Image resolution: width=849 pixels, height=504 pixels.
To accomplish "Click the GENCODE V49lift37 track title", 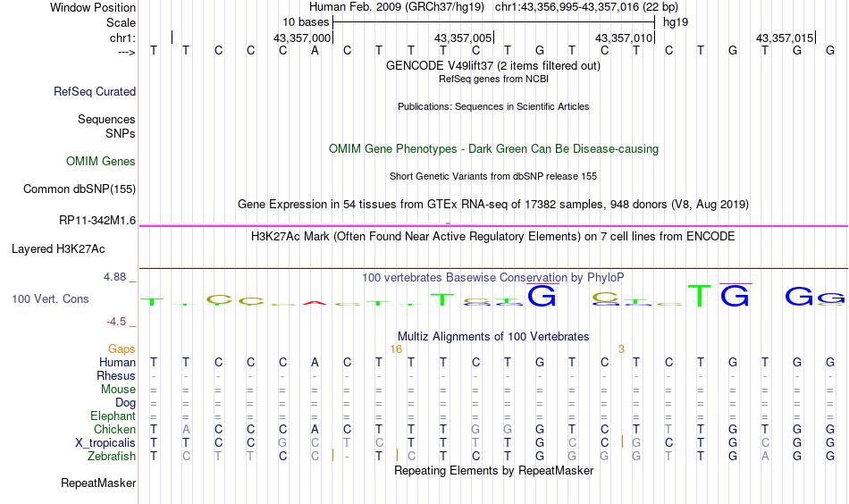I will tap(493, 65).
